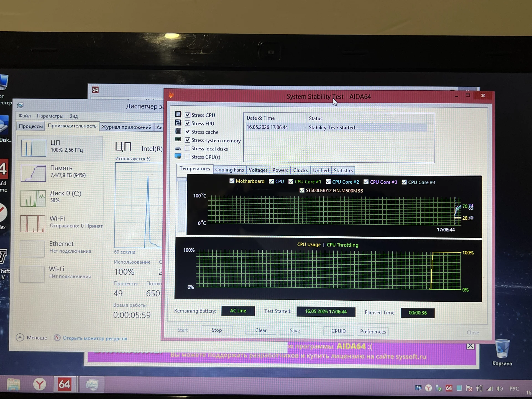The width and height of the screenshot is (532, 399).
Task: Click the drive icon beside Stress local disks
Action: coord(178,149)
